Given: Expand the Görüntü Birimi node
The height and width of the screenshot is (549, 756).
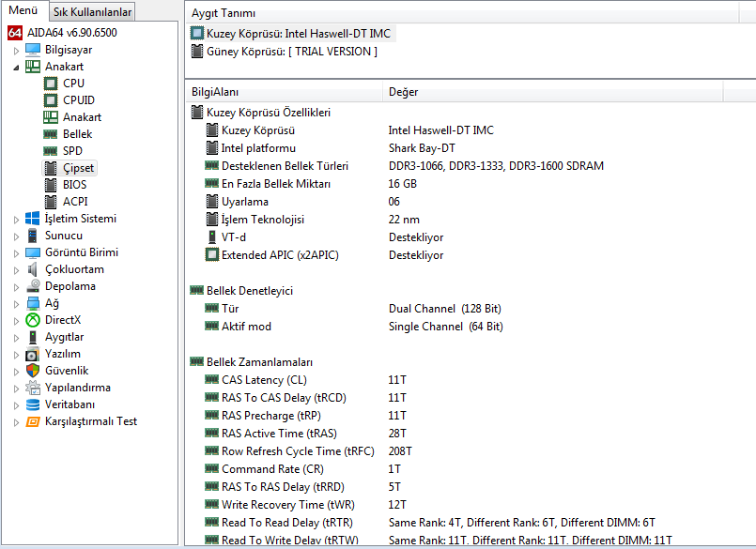Looking at the screenshot, I should (16, 253).
